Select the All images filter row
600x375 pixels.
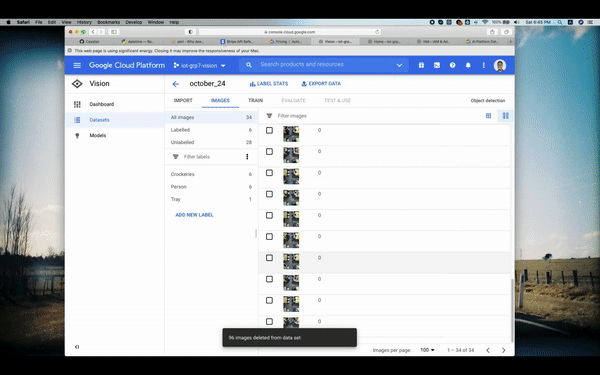pos(211,117)
